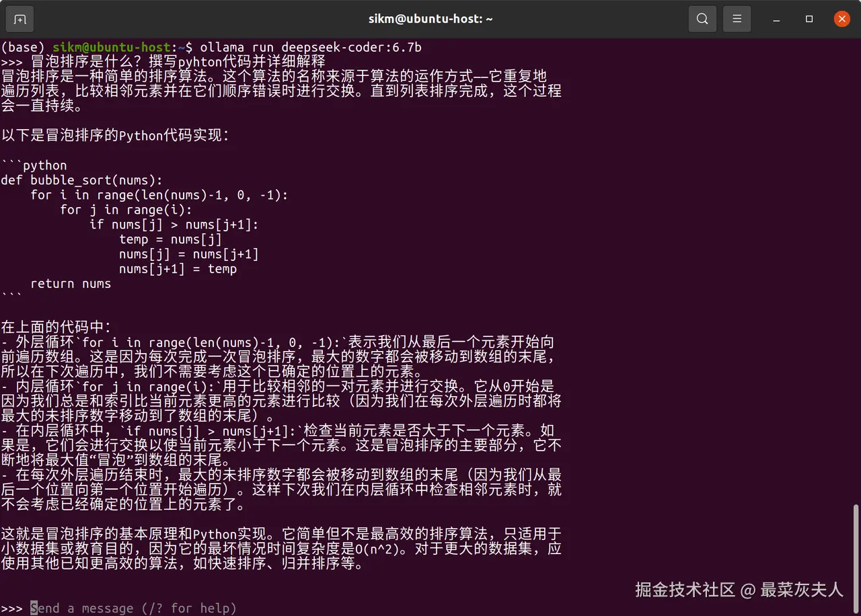This screenshot has height=616, width=861.
Task: Click the code line 'return nums'
Action: [71, 284]
